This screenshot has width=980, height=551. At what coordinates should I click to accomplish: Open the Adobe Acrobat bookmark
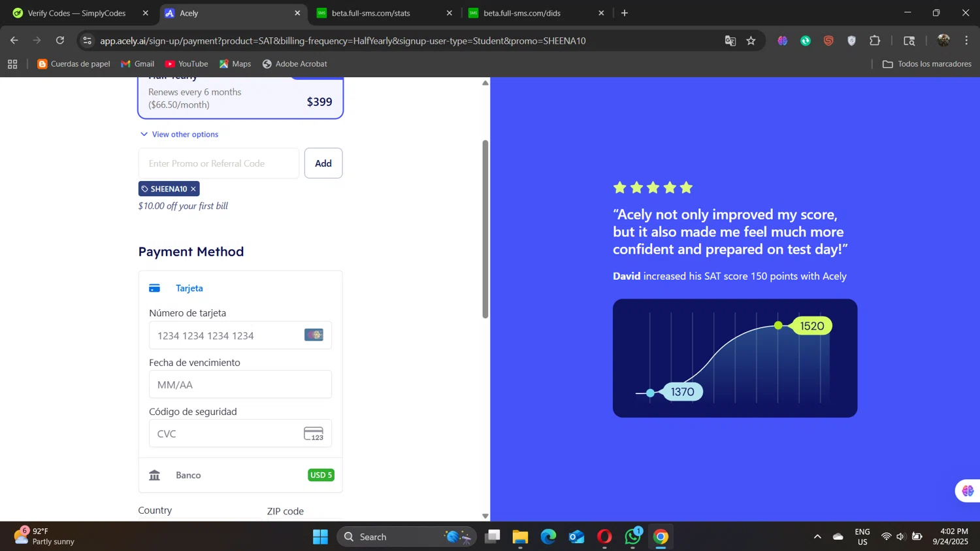(295, 64)
